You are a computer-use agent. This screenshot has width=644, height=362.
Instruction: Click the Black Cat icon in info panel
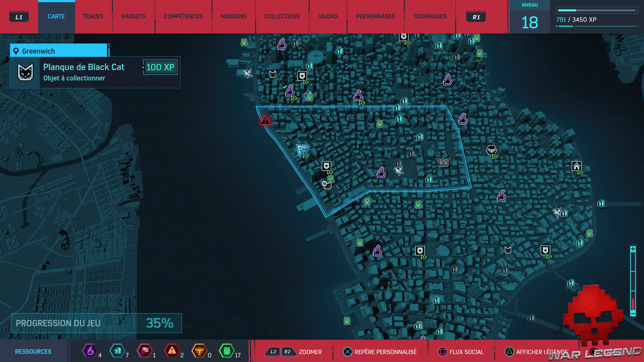point(25,72)
